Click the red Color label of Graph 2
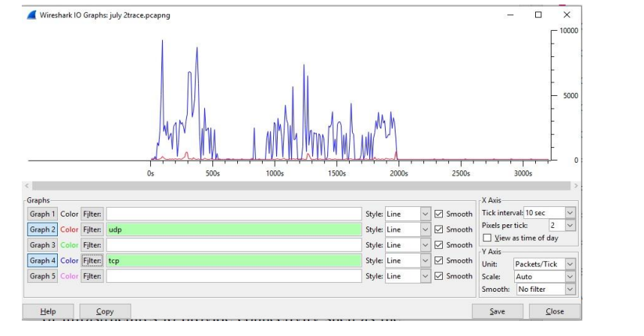This screenshot has height=336, width=644. (69, 229)
